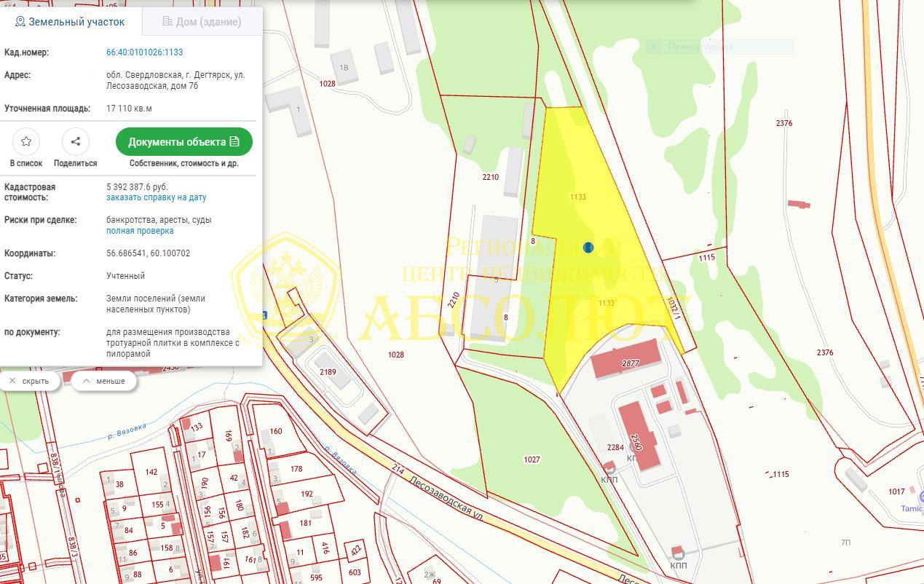
Task: Open Документы объекта button
Action: [x=184, y=141]
